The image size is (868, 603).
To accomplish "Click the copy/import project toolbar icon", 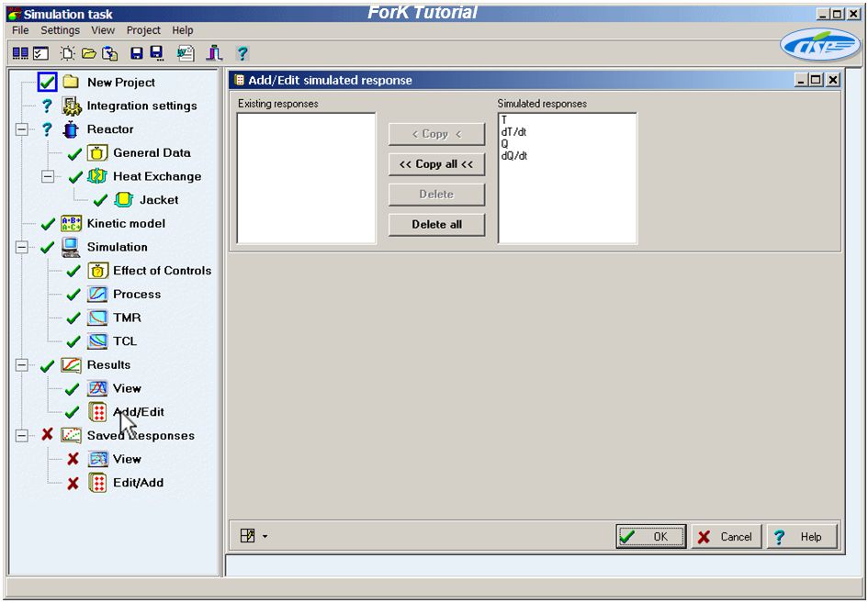I will click(110, 53).
